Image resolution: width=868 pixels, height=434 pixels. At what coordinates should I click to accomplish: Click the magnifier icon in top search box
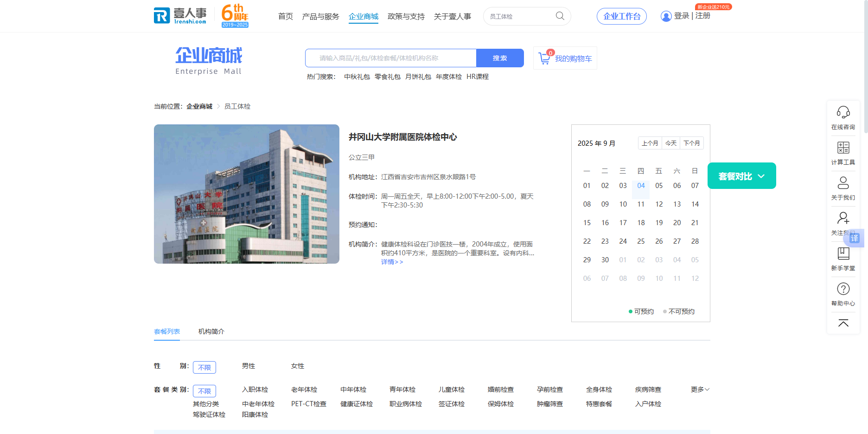point(560,16)
